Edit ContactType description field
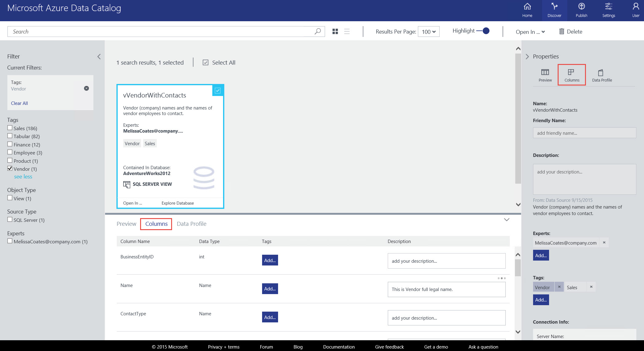This screenshot has height=351, width=644. [x=446, y=318]
